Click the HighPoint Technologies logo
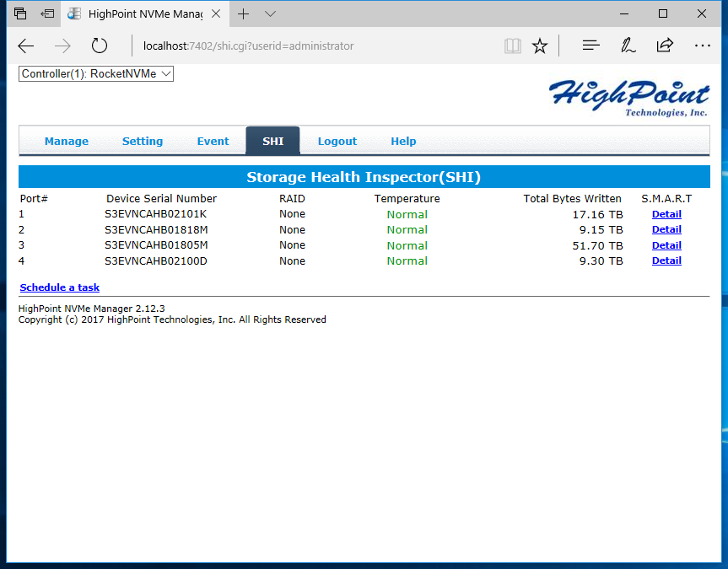This screenshot has width=728, height=569. click(628, 98)
